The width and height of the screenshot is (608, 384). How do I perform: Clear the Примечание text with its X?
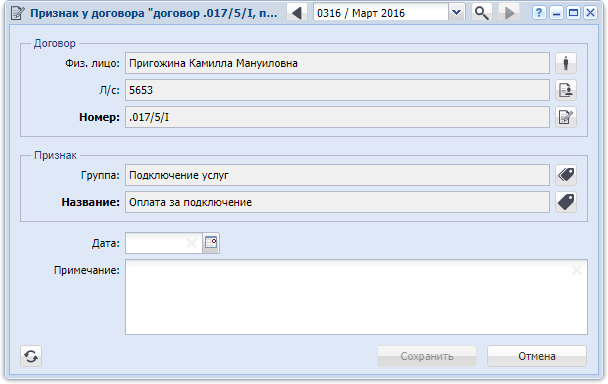click(577, 270)
